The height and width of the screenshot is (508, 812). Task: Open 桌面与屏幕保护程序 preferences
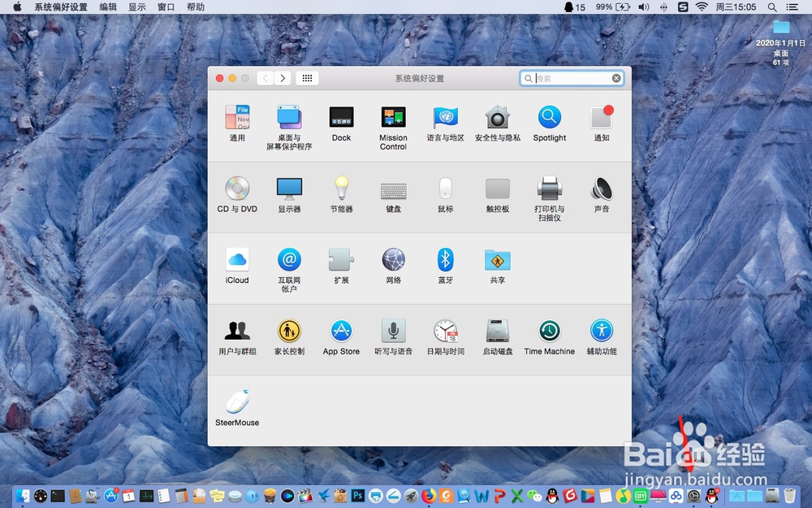[x=289, y=128]
